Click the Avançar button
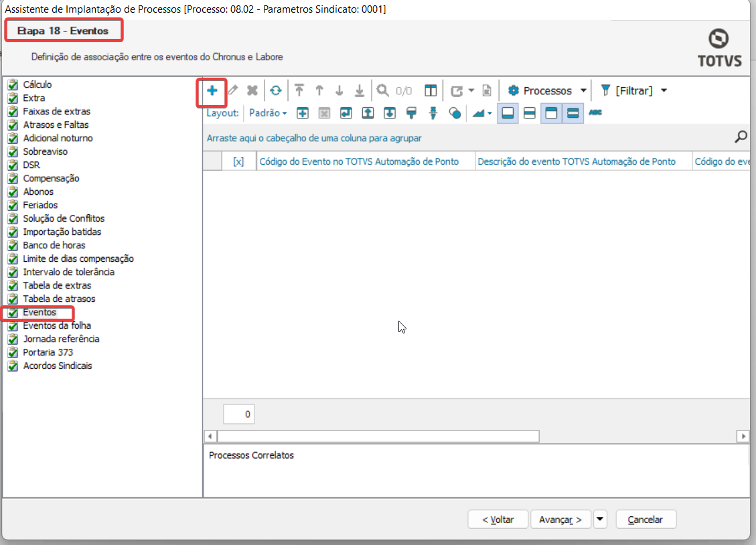Viewport: 756px width, 545px height. (560, 520)
